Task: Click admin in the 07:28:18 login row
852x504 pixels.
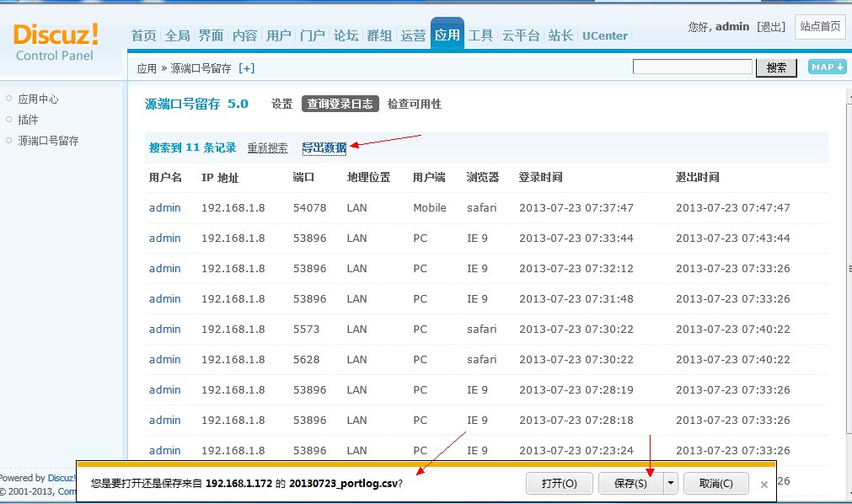Action: pos(164,421)
